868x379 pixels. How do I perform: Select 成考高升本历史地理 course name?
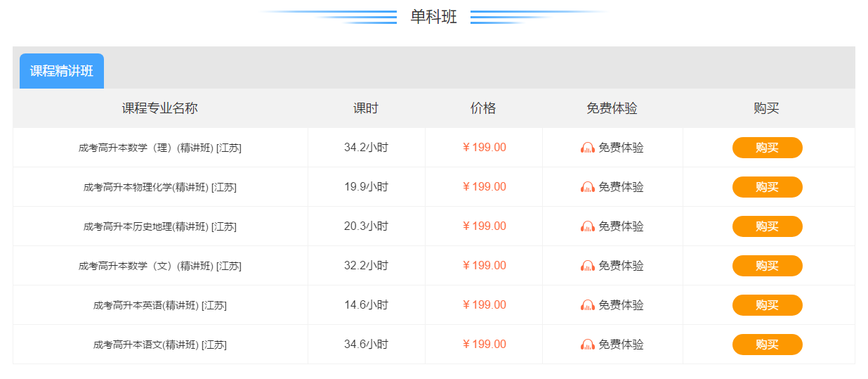[160, 226]
